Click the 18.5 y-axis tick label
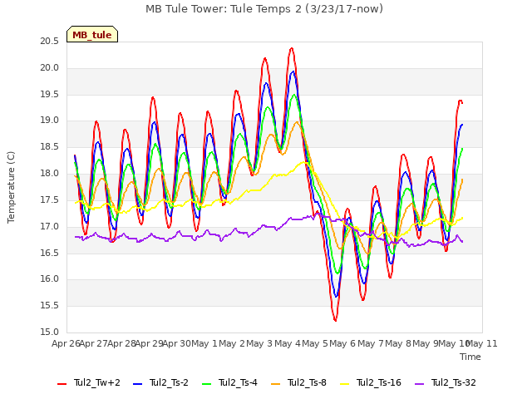 click(x=50, y=147)
